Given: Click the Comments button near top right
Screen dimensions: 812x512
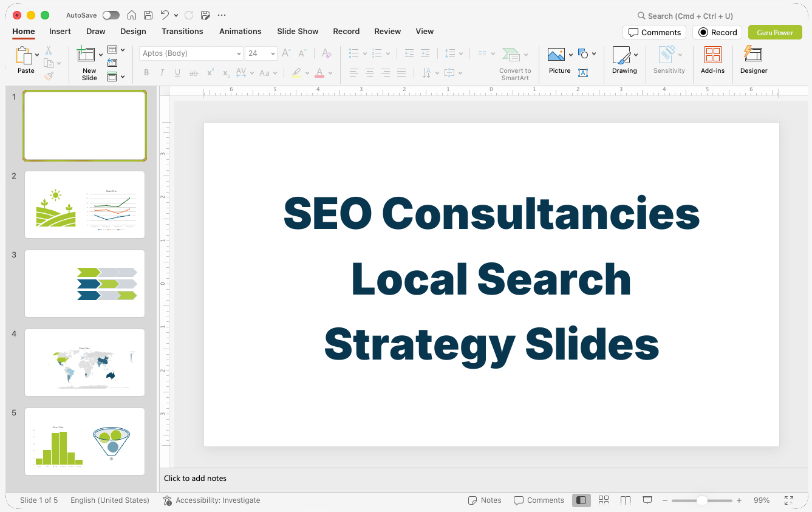Looking at the screenshot, I should point(654,32).
